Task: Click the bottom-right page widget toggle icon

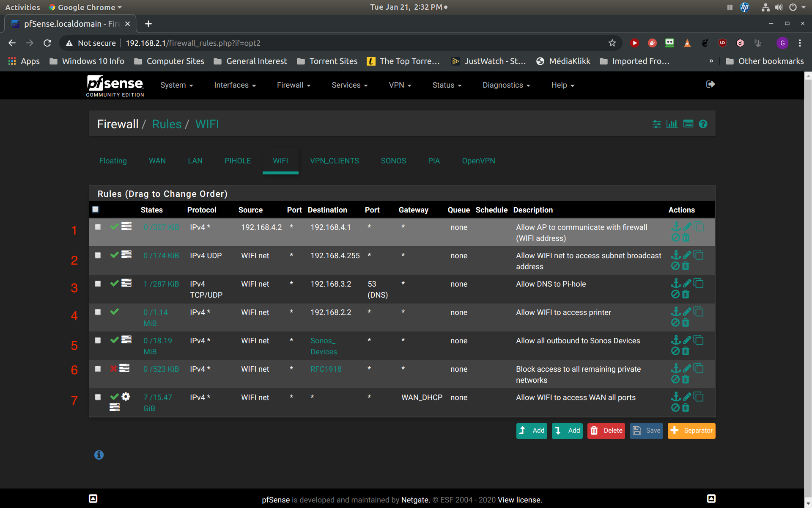Action: pos(711,499)
